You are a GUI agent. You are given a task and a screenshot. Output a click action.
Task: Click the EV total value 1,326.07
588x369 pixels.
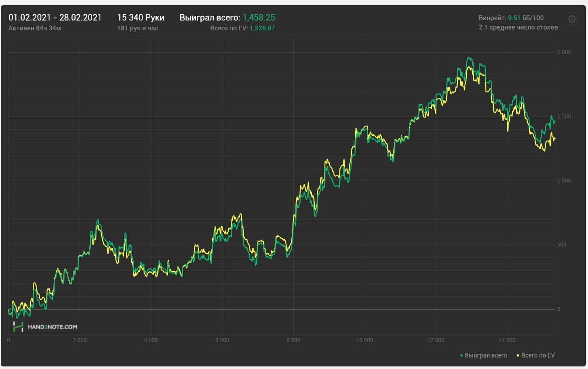[x=262, y=28]
